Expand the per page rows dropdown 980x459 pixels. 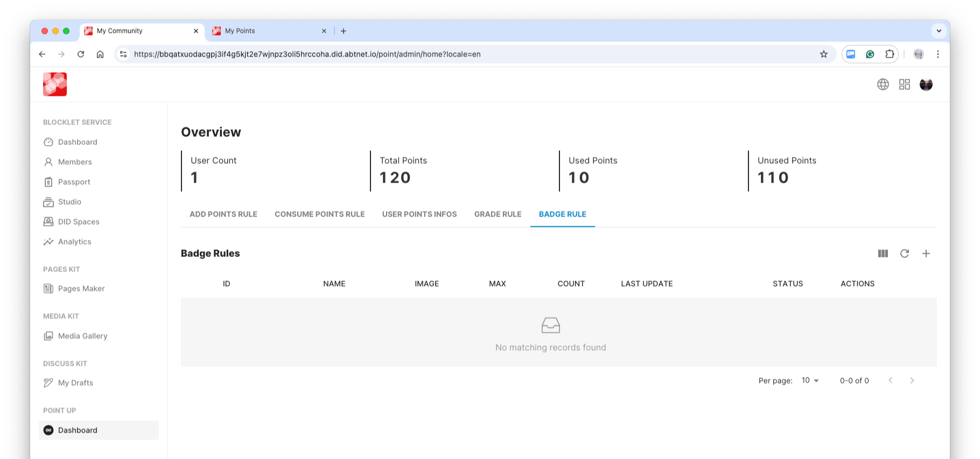pyautogui.click(x=810, y=380)
